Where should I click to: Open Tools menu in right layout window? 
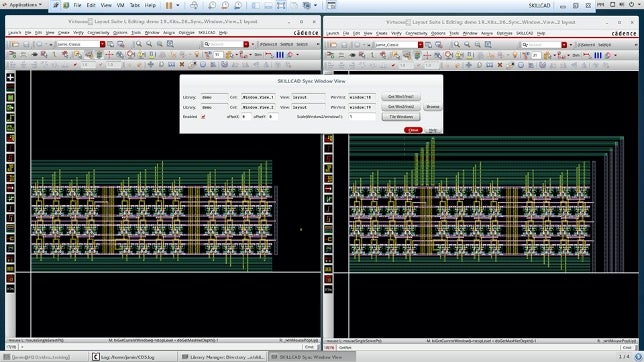[454, 33]
